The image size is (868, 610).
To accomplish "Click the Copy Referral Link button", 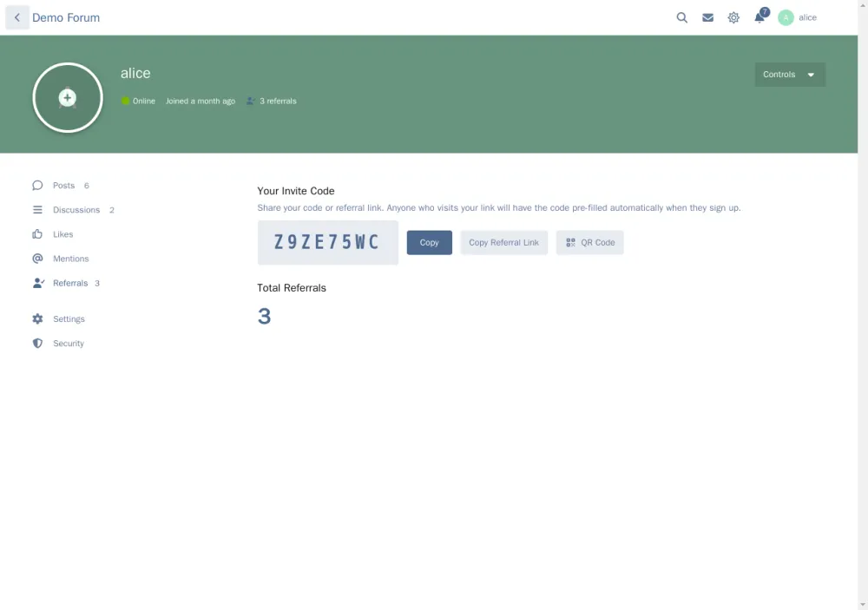I will click(503, 242).
